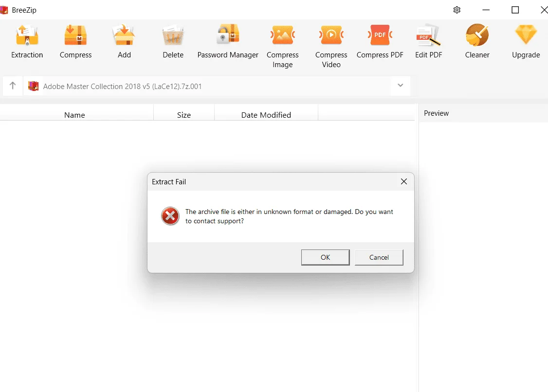Click the archive icon in path bar
Screen dimensions: 548x392
click(x=33, y=86)
